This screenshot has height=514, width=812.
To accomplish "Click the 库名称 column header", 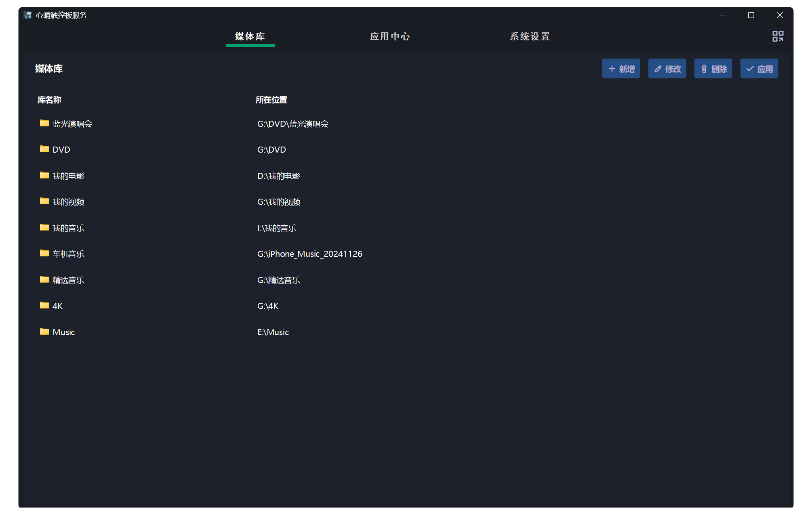I will click(48, 99).
